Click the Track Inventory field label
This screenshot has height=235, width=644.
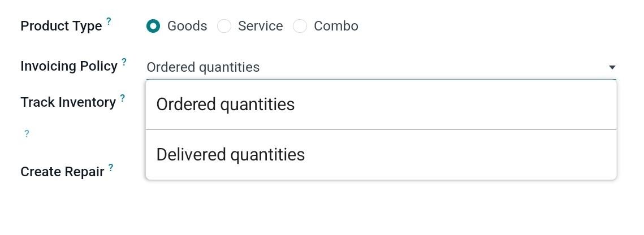coord(68,102)
